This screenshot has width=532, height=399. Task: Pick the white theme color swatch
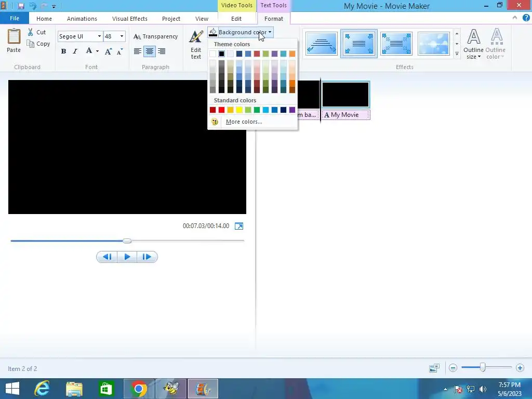[x=212, y=54]
